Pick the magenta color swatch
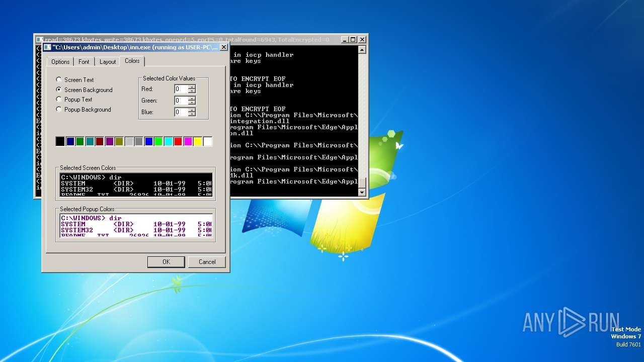 pyautogui.click(x=188, y=142)
